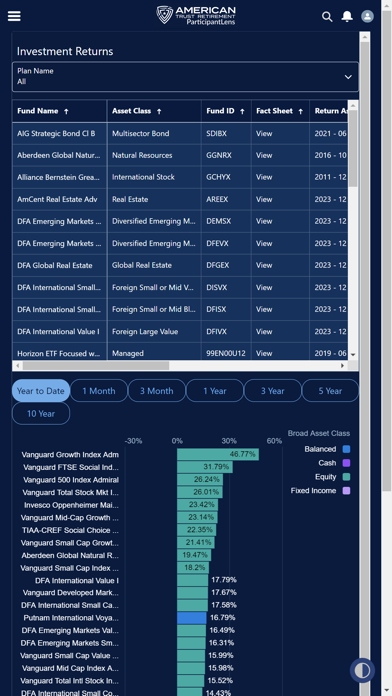Click the Fund Name column header
Viewport: 392px width, 696px height.
[59, 111]
